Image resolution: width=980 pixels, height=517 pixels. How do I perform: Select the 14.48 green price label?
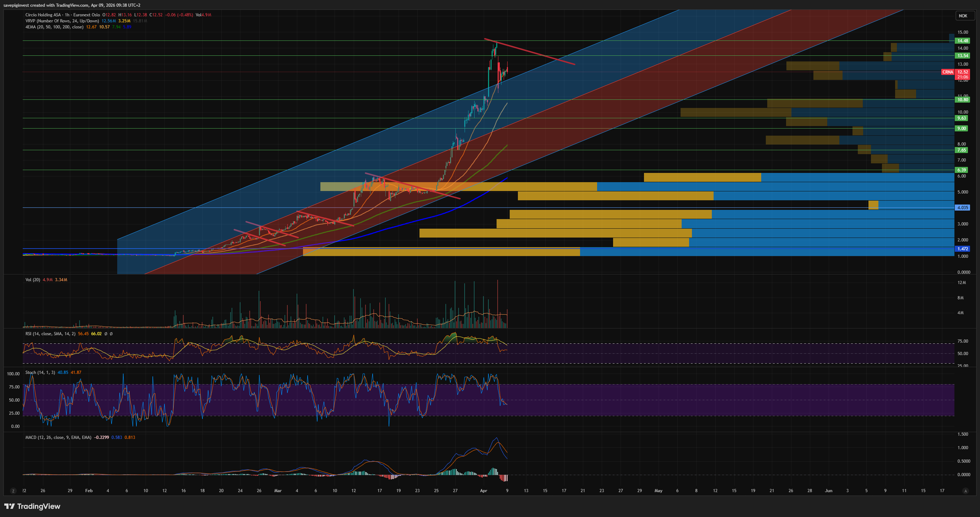pyautogui.click(x=963, y=41)
